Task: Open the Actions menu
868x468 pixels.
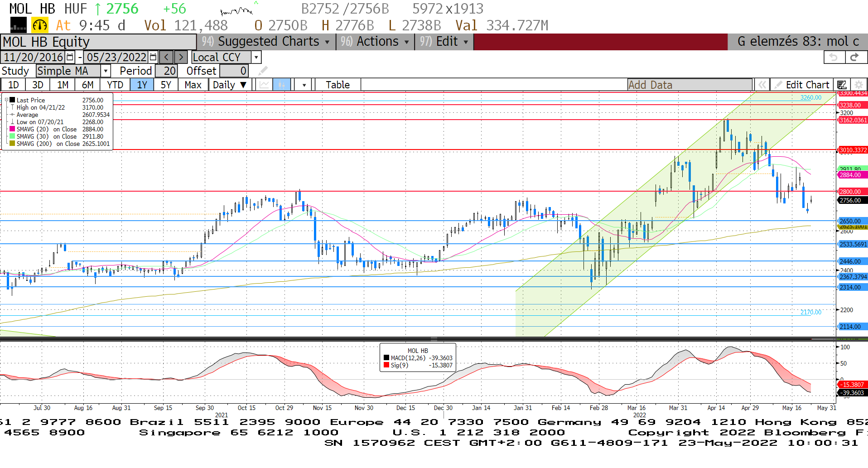Action: coord(375,41)
